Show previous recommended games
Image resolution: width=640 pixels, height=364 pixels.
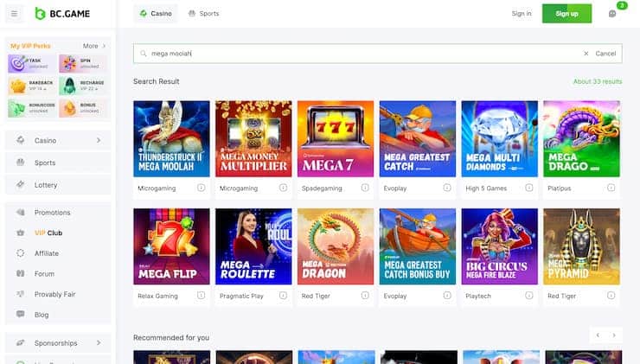(598, 335)
